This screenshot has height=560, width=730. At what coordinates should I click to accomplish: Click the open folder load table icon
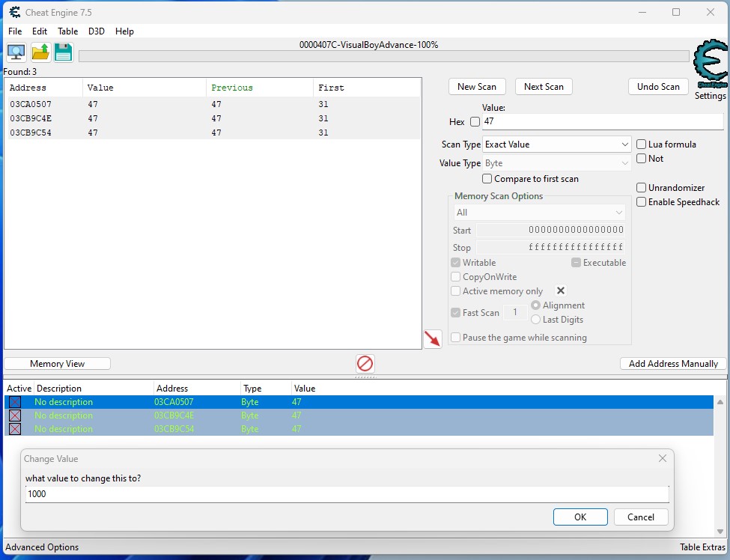(x=40, y=52)
